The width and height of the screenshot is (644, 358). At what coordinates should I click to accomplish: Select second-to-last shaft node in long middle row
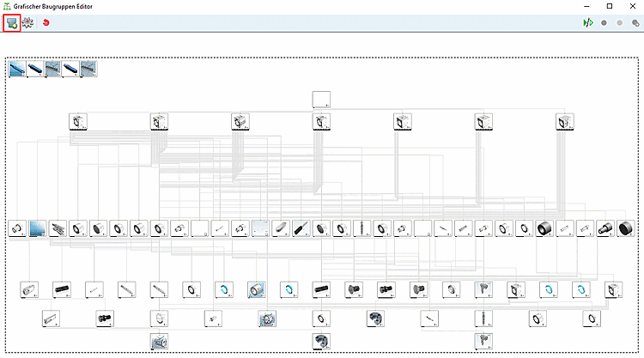[605, 228]
